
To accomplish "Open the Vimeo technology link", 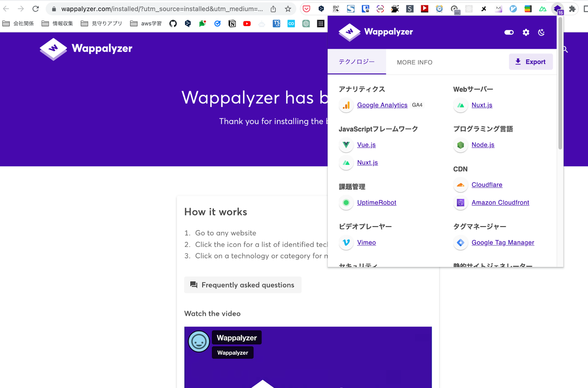I will pos(366,243).
